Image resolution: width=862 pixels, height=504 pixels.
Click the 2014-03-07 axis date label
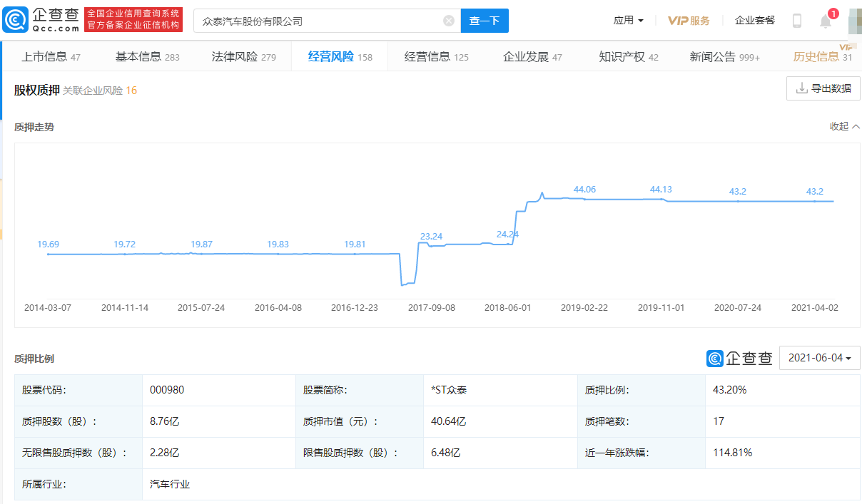tap(48, 308)
